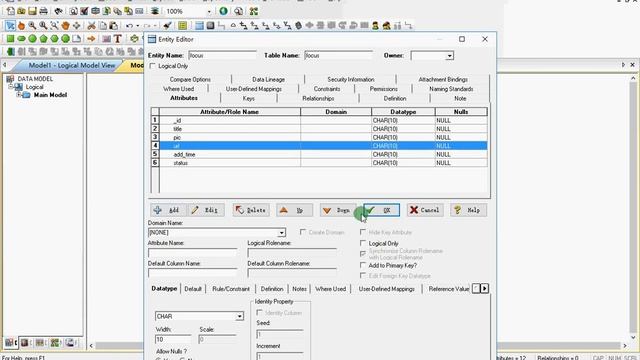
Task: Click the Entity Editor title icon
Action: tap(152, 39)
